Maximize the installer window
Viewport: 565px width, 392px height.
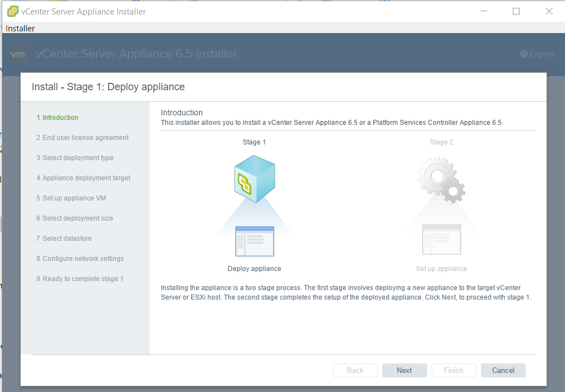pyautogui.click(x=516, y=11)
